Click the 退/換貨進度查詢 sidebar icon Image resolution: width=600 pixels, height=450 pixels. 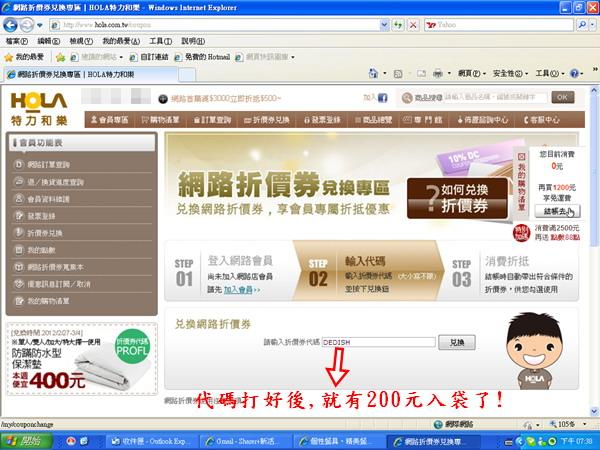(18, 182)
